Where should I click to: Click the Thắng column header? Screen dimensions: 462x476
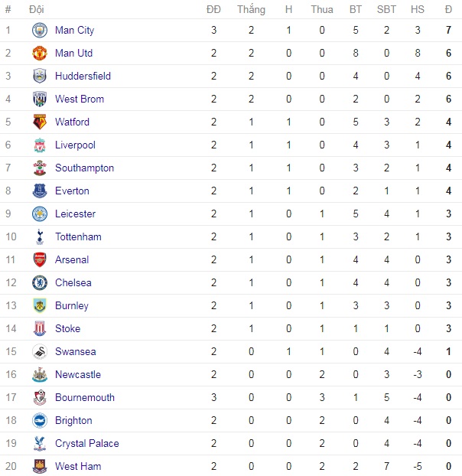coord(251,9)
